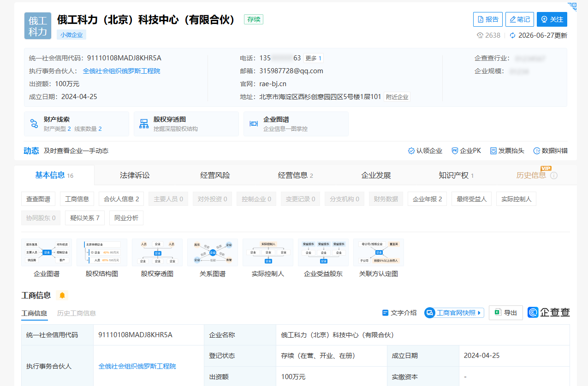Open 发票抬头 invoice header
The image size is (588, 386).
[507, 151]
